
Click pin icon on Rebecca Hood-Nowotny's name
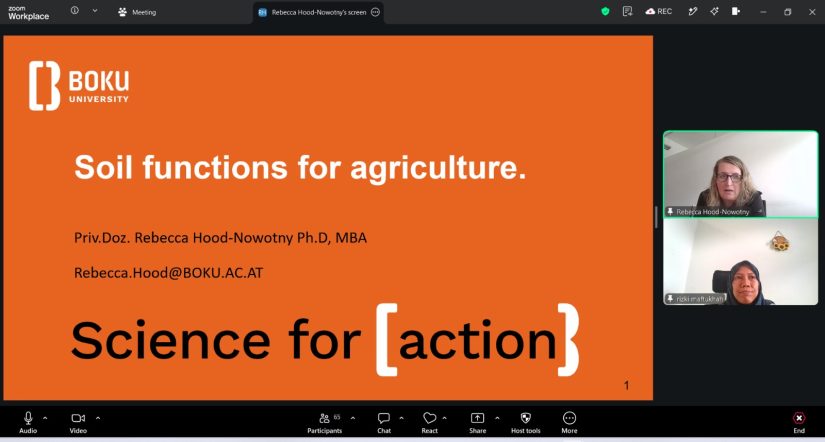[670, 212]
